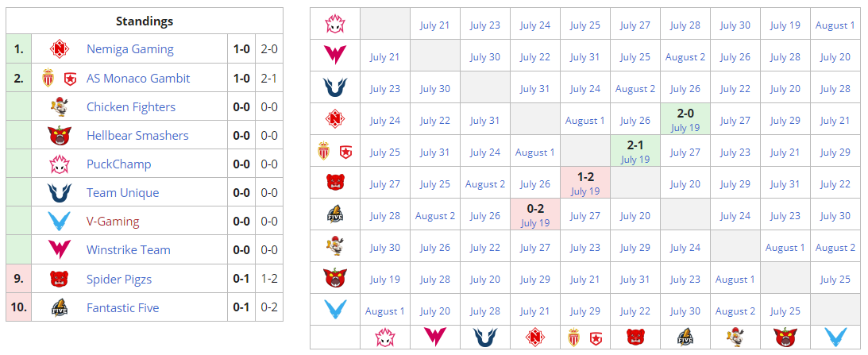The image size is (868, 355).
Task: Click Chicken Fighters logo in Standings list
Action: (x=60, y=106)
